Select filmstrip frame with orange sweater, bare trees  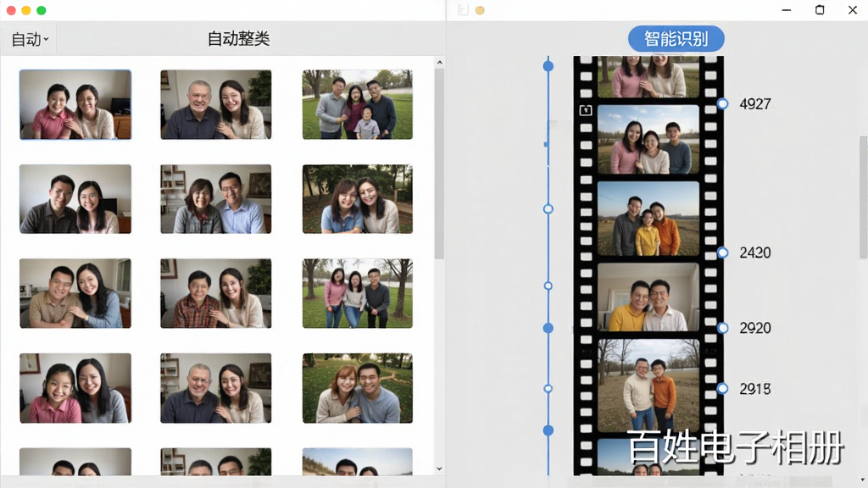pos(648,385)
